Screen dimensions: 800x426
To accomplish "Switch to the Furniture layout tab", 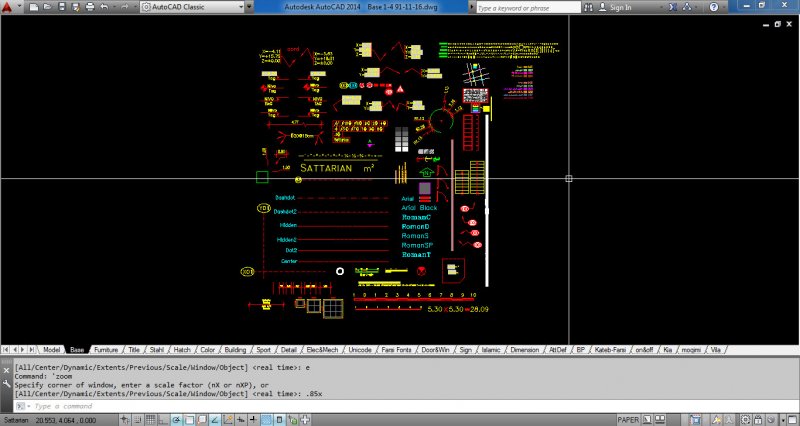I will pyautogui.click(x=106, y=350).
